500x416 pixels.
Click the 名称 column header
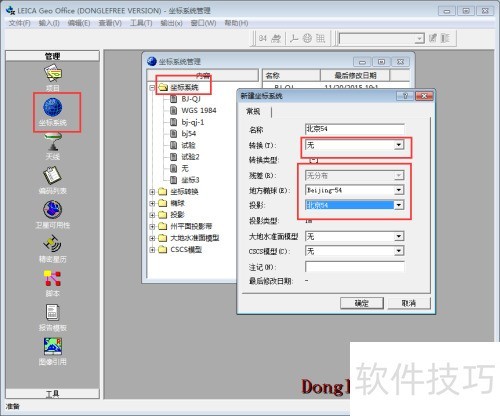(x=291, y=75)
